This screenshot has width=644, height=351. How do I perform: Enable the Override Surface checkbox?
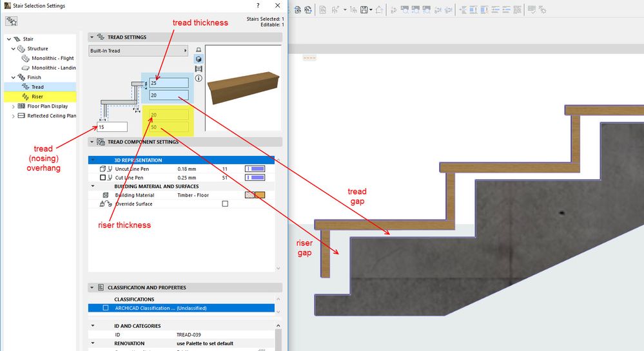point(225,204)
